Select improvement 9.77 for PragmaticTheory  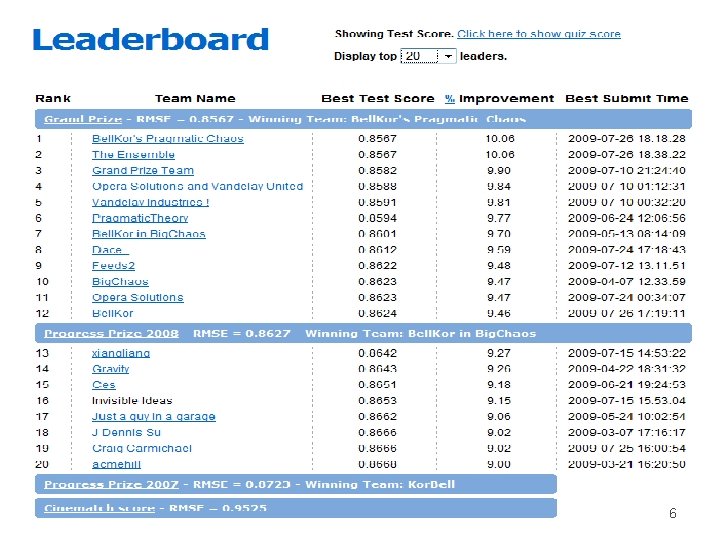coord(499,218)
